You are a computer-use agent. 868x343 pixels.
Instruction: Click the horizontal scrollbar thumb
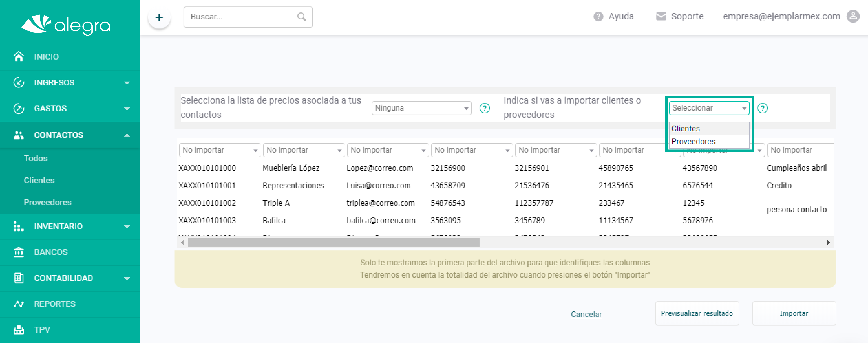click(334, 242)
